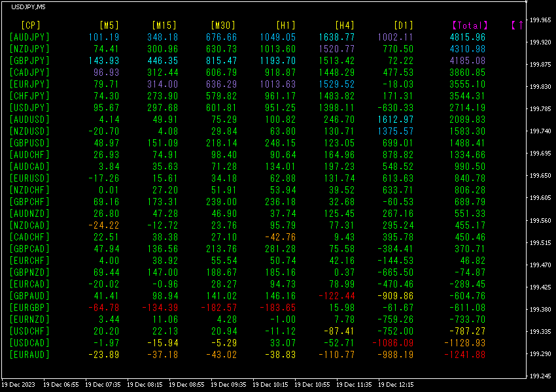Click CADCHF H1 value -42.76

(x=281, y=237)
